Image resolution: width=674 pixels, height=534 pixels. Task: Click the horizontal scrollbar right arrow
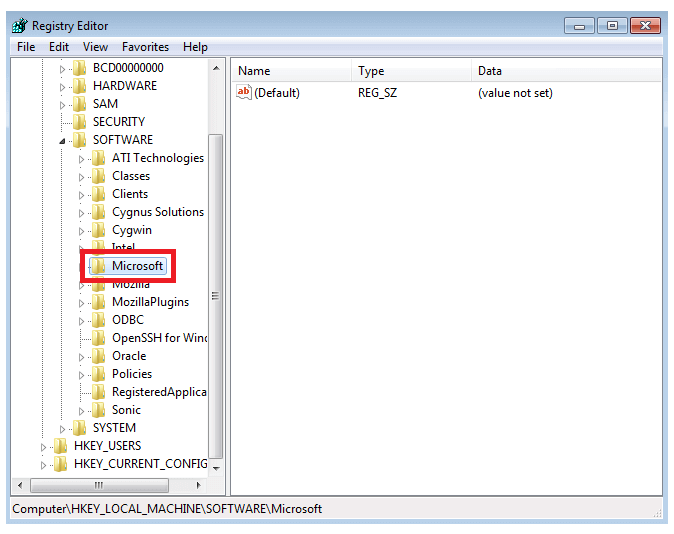click(x=198, y=485)
